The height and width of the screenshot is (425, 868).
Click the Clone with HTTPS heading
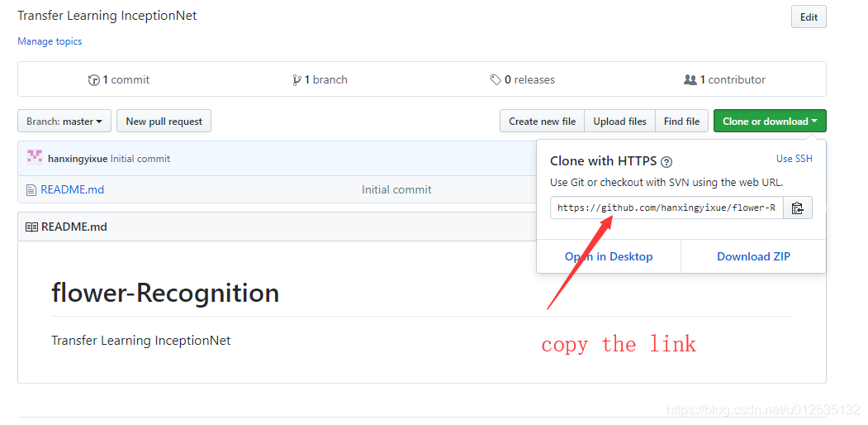(604, 161)
